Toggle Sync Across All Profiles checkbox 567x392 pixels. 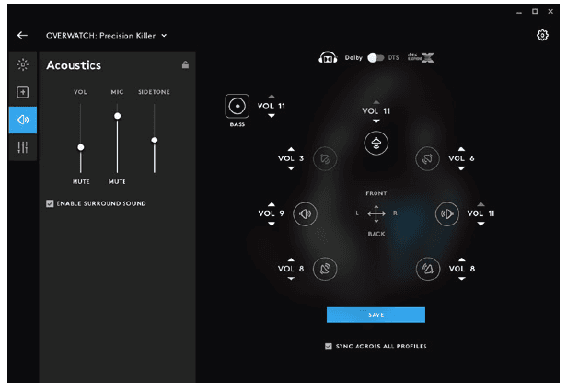pos(329,346)
